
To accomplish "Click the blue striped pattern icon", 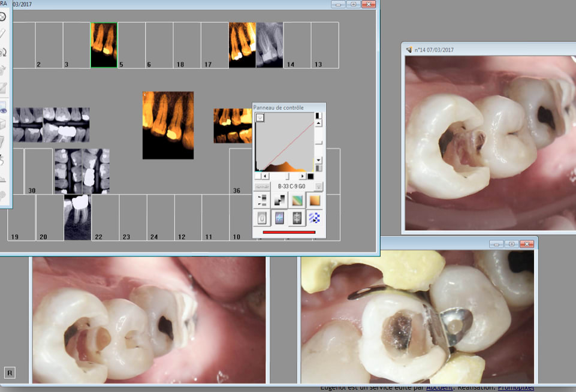I will pos(315,218).
